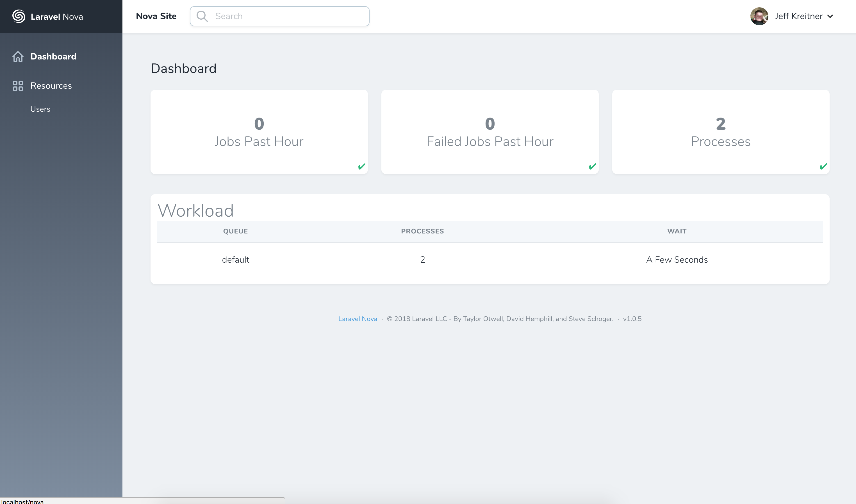Screen dimensions: 856x504
Task: Expand the Resources sidebar section
Action: (51, 85)
